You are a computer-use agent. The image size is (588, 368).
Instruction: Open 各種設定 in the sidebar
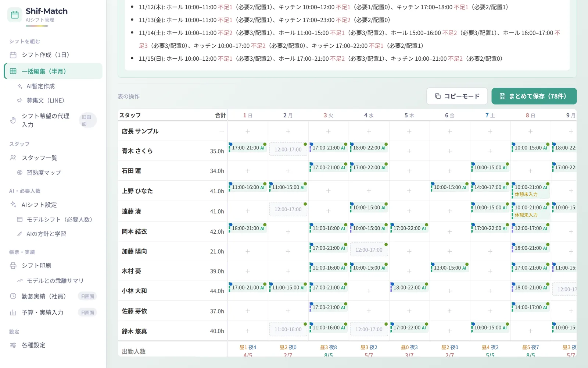coord(53,345)
